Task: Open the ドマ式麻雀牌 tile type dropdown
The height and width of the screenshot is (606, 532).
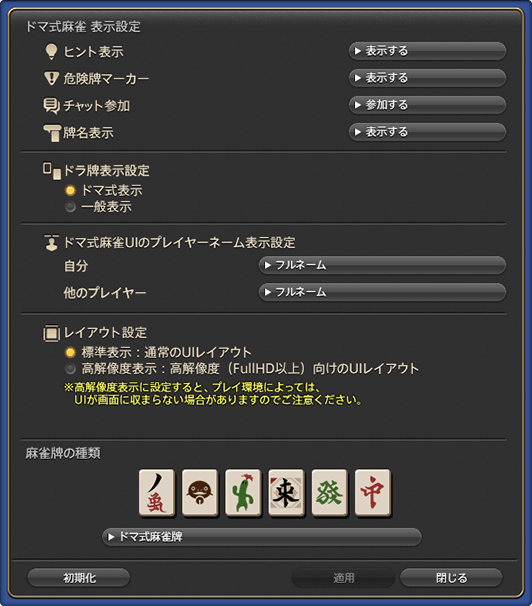Action: 262,537
